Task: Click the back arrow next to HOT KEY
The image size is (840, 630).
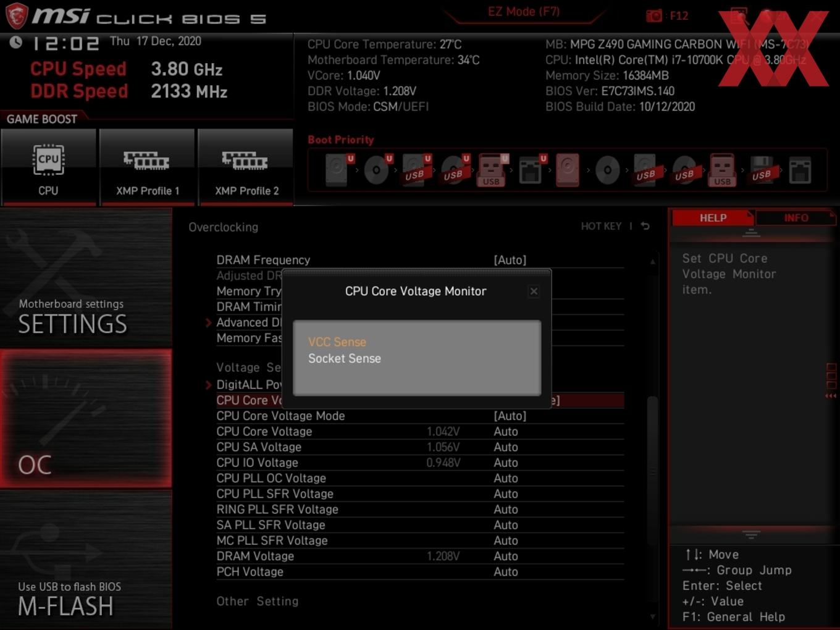Action: 645,226
